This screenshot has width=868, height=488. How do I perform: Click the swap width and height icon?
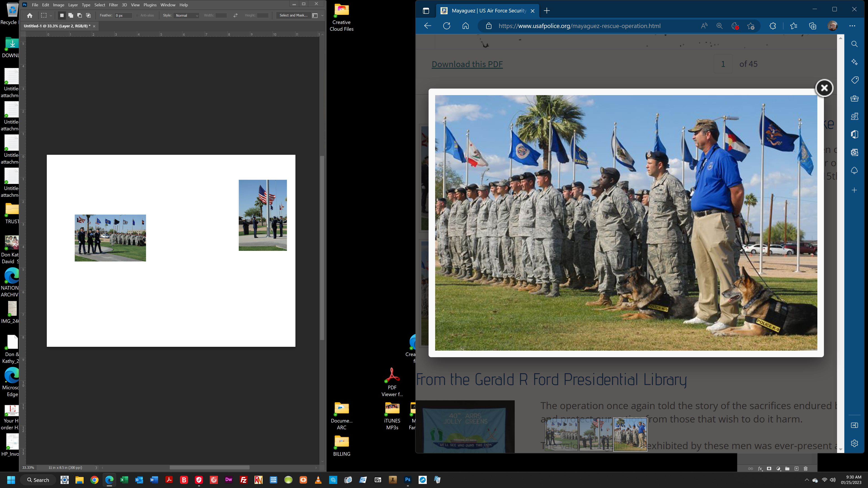(236, 16)
